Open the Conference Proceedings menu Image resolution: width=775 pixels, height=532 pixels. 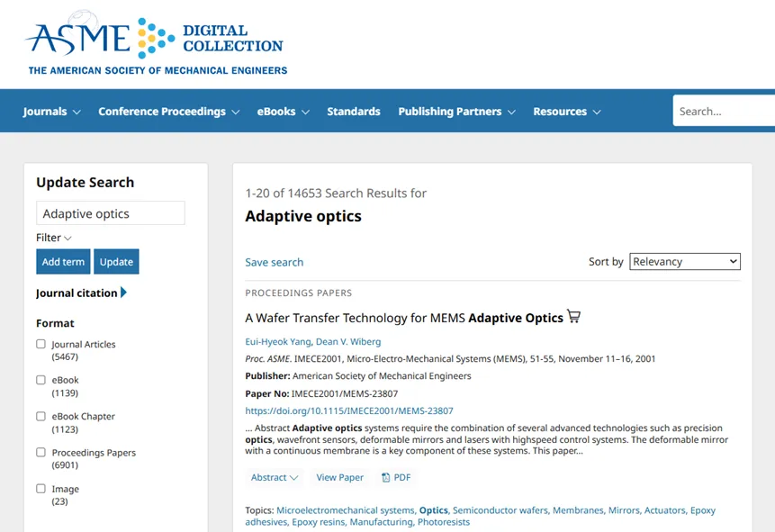coord(168,112)
